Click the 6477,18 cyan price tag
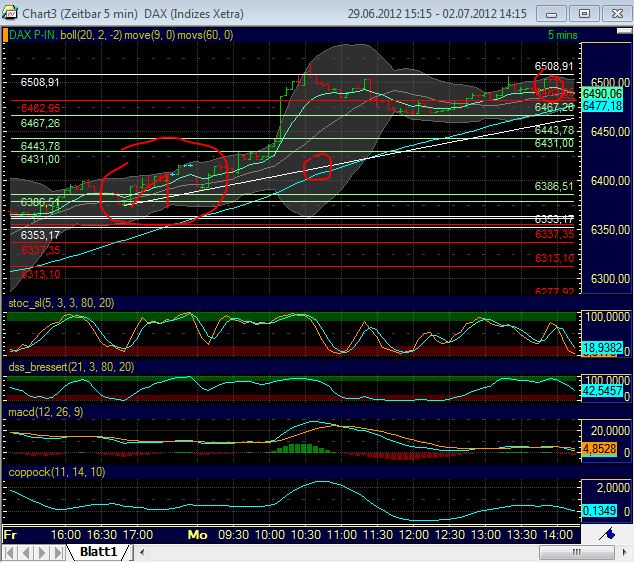The image size is (634, 563). click(x=602, y=106)
